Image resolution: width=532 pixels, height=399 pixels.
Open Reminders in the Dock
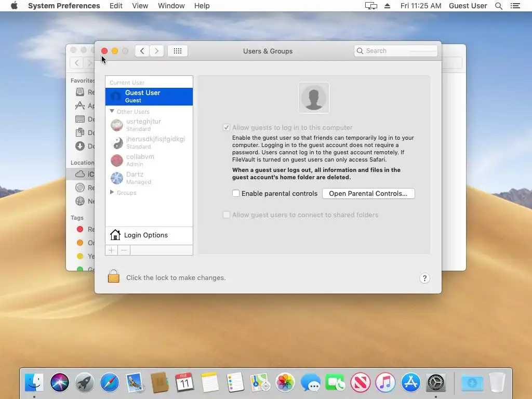coord(235,382)
